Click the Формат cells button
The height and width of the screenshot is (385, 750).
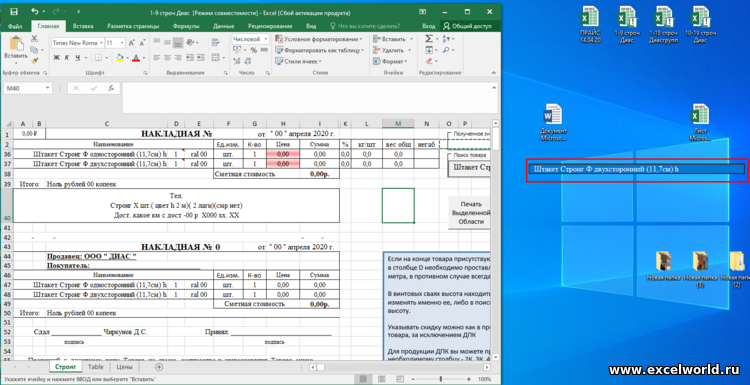coord(390,61)
